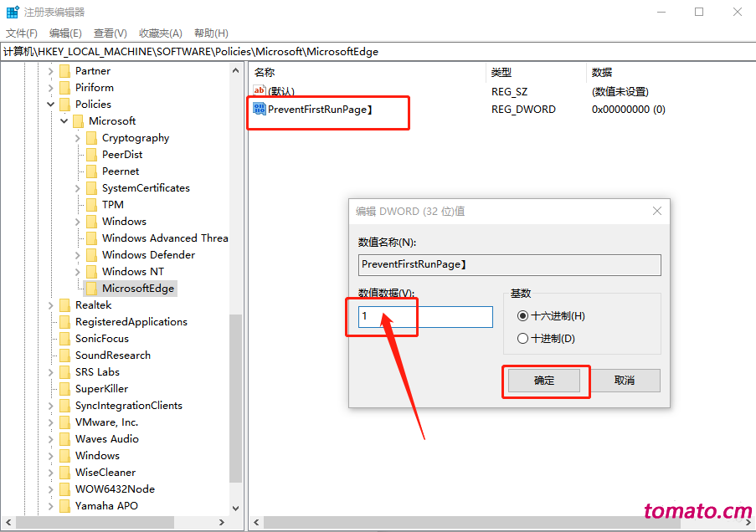Open the 文件(F) menu
This screenshot has height=532, width=756.
pyautogui.click(x=22, y=33)
